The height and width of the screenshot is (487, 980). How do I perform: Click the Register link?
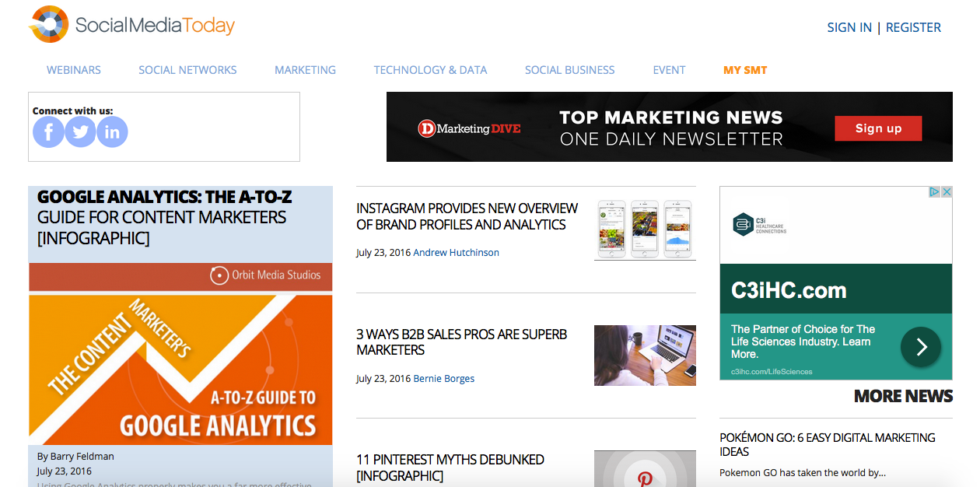tap(913, 27)
